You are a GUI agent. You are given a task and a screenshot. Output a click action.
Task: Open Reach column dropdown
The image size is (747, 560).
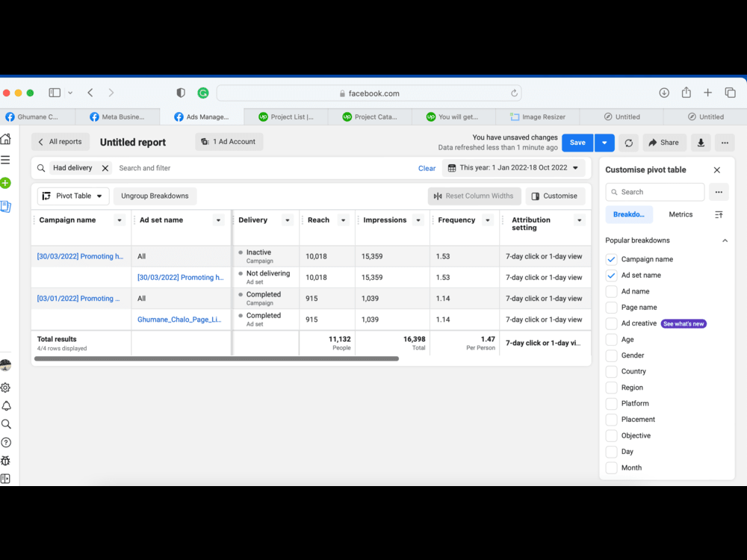[343, 220]
